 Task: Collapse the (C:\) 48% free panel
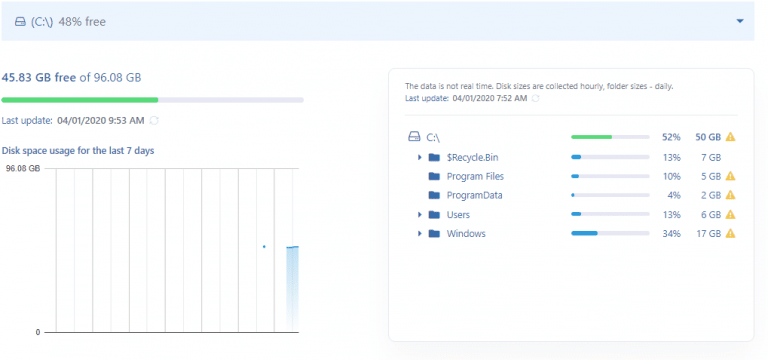click(x=740, y=21)
